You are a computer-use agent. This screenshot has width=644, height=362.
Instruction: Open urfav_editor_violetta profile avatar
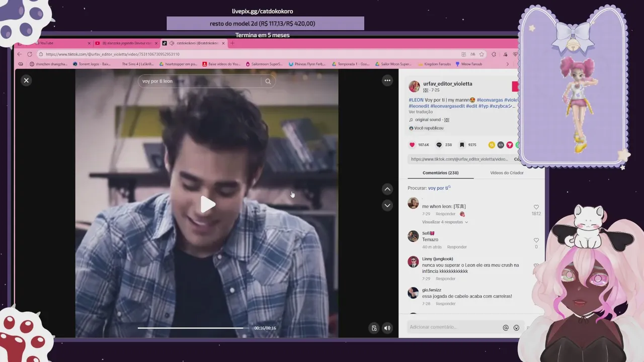tap(414, 86)
